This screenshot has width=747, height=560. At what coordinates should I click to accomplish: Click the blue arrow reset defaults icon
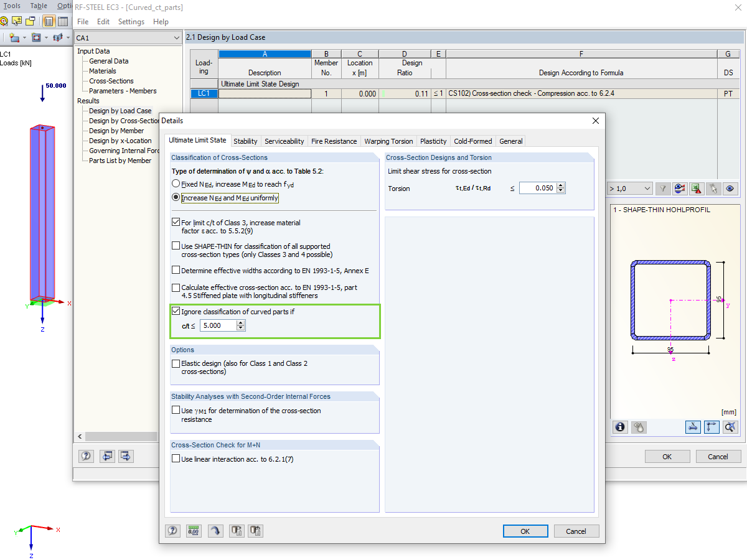tap(215, 531)
